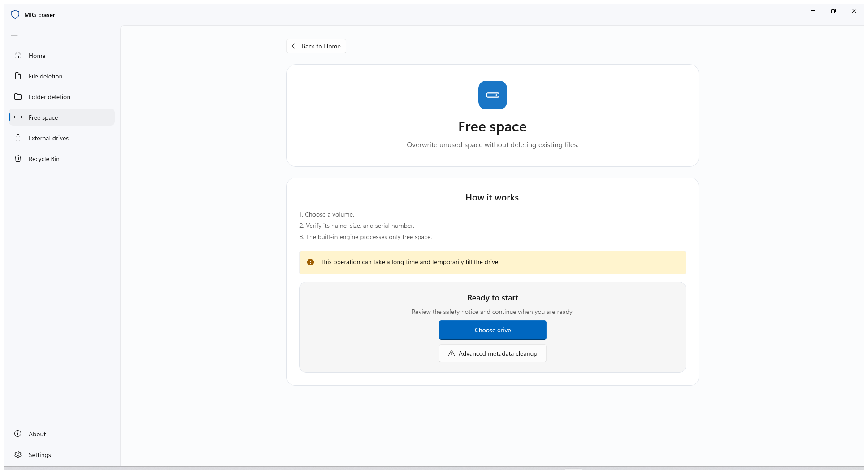
Task: Click the long time warning message text
Action: click(410, 262)
